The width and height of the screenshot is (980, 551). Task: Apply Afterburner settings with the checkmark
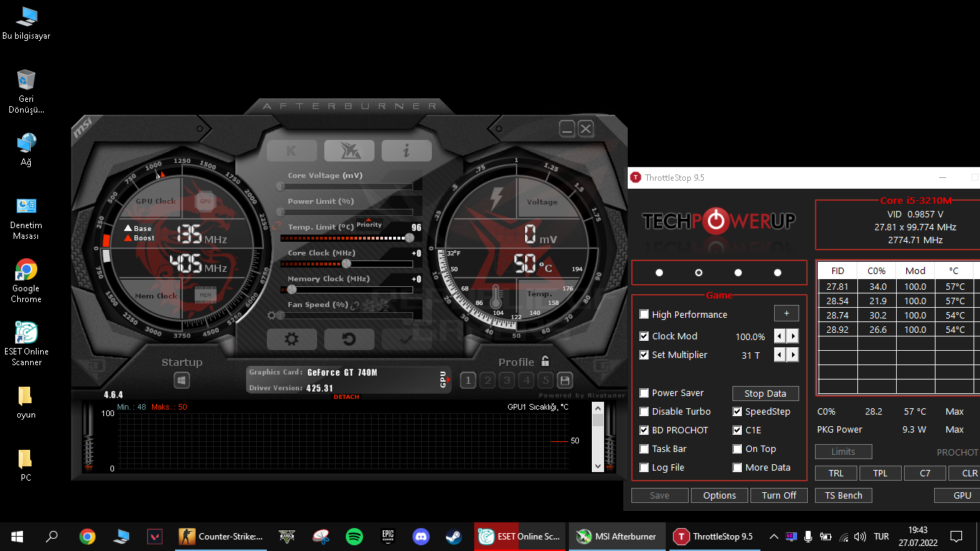coord(406,339)
